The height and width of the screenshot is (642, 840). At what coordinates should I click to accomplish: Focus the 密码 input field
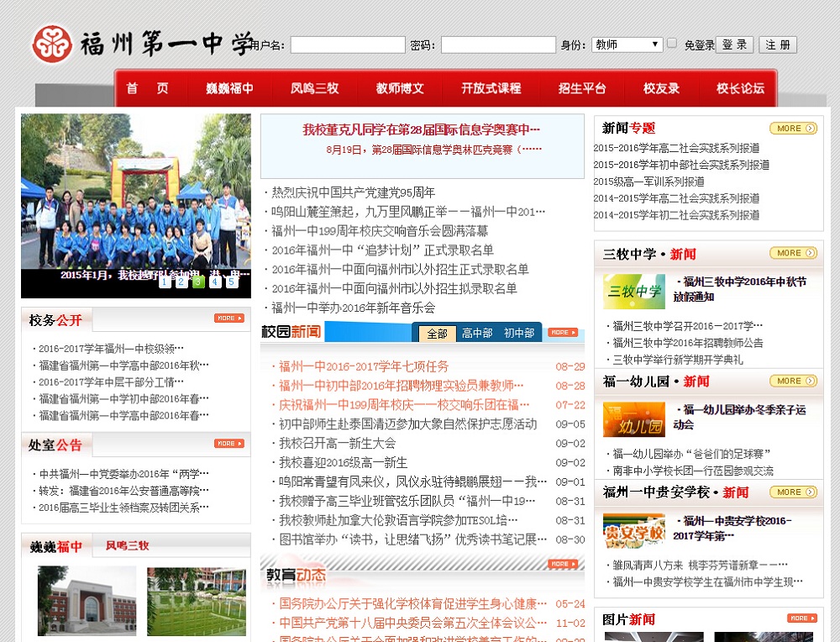click(498, 45)
